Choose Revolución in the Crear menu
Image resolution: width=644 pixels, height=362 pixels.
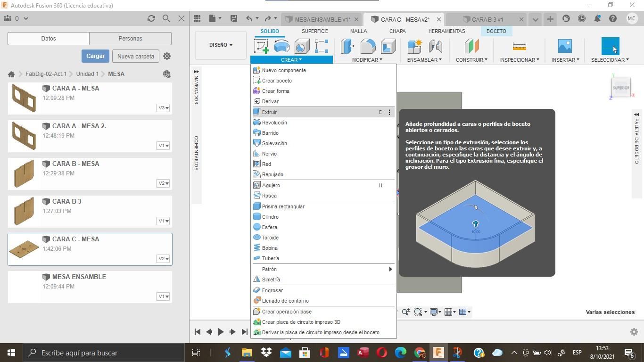point(323,123)
